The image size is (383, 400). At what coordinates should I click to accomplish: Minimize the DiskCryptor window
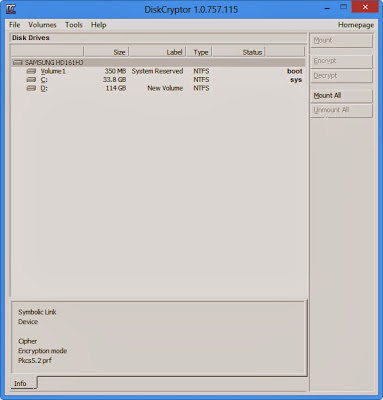coord(327,7)
